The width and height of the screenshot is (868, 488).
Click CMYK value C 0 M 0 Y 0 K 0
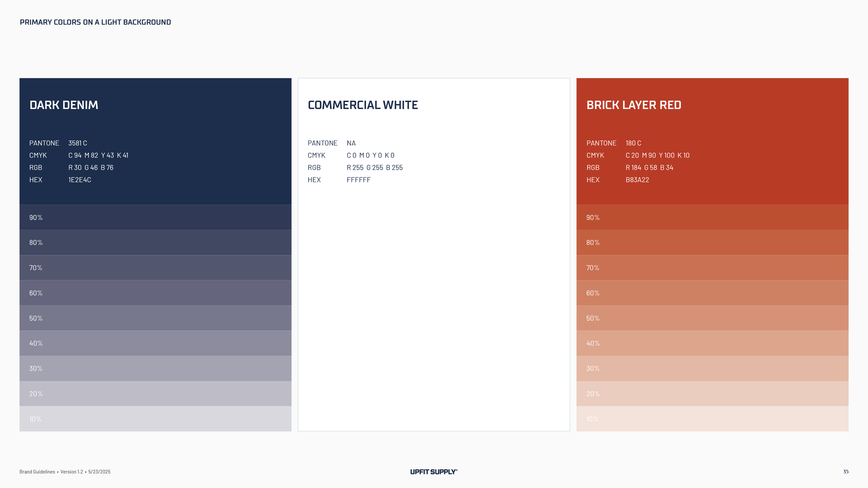(x=370, y=155)
